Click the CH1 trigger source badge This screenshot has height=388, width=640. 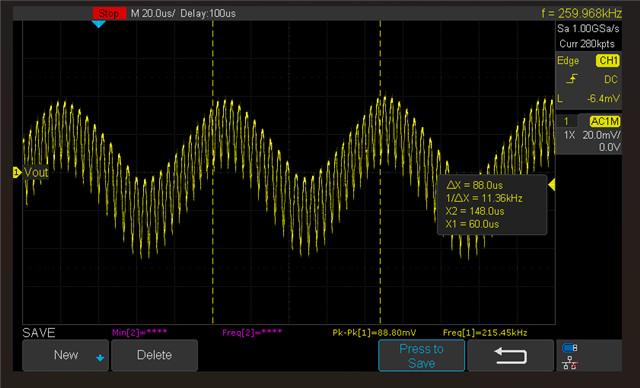click(608, 61)
